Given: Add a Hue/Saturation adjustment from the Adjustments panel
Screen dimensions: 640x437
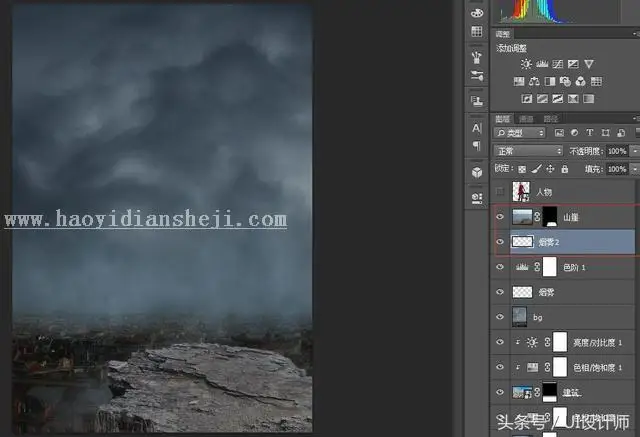Looking at the screenshot, I should click(519, 82).
